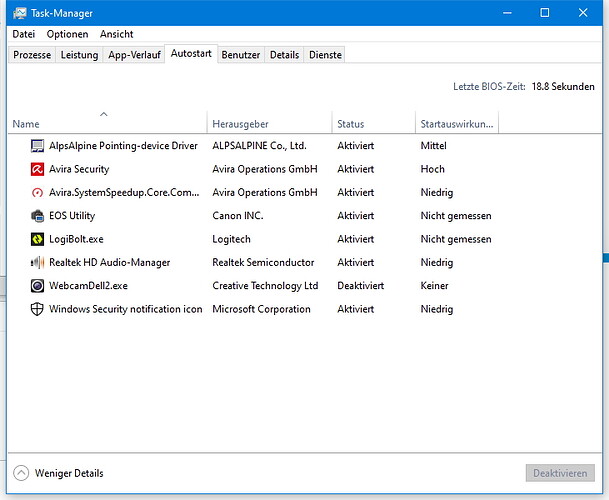The height and width of the screenshot is (500, 609).
Task: Click the Mittel startup impact value
Action: pyautogui.click(x=433, y=146)
